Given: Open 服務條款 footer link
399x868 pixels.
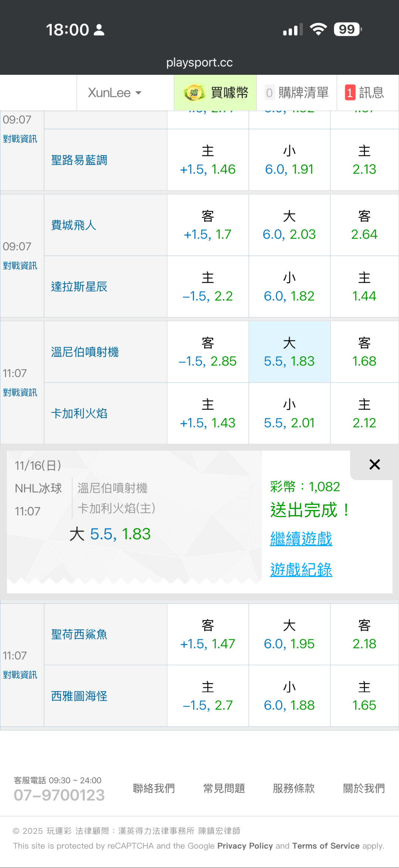Looking at the screenshot, I should click(294, 788).
